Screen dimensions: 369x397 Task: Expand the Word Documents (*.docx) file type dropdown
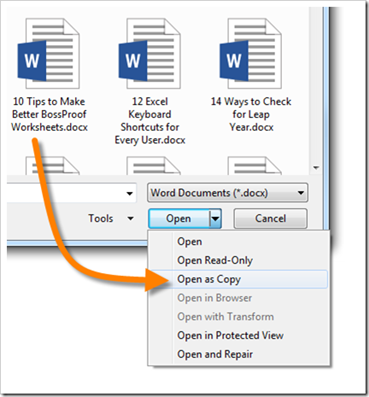click(228, 193)
